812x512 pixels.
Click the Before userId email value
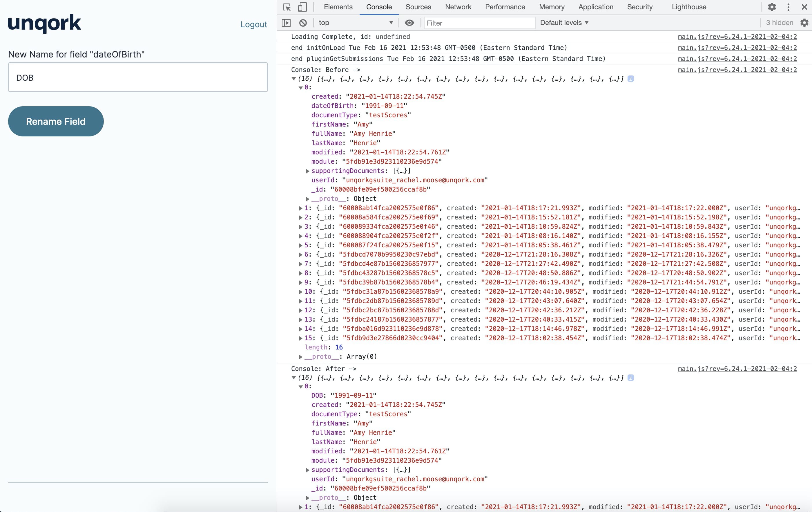[x=415, y=180]
